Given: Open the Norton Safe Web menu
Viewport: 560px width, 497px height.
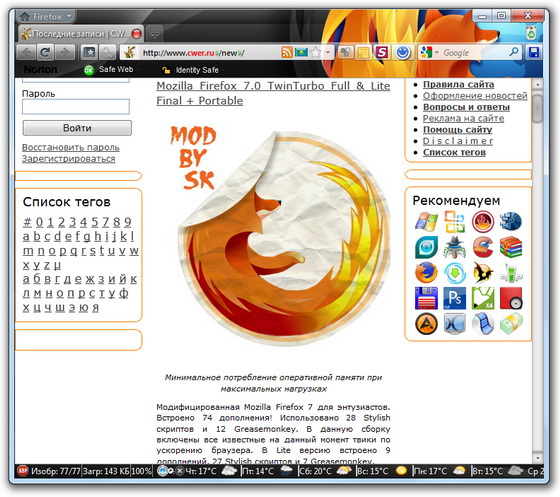Looking at the screenshot, I should tap(112, 70).
